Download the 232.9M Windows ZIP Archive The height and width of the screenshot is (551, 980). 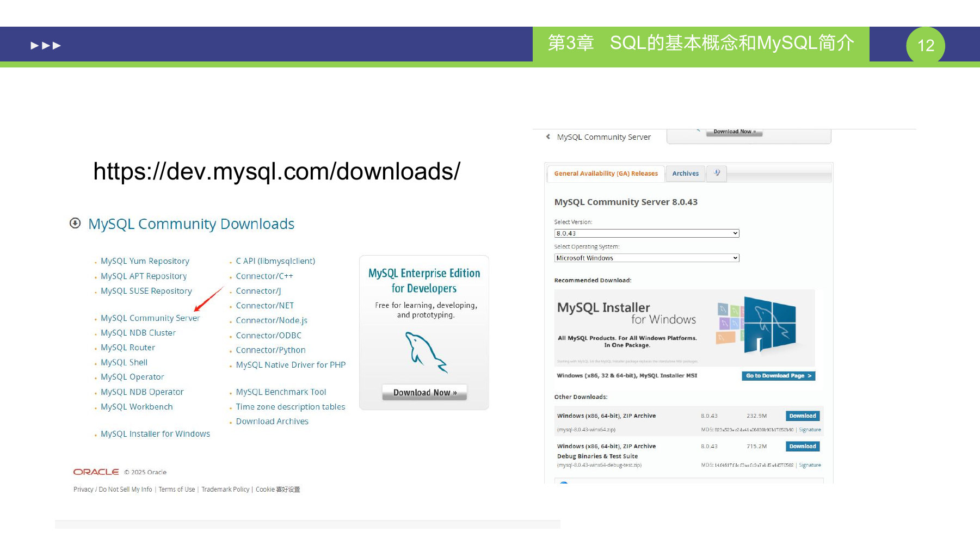tap(803, 416)
